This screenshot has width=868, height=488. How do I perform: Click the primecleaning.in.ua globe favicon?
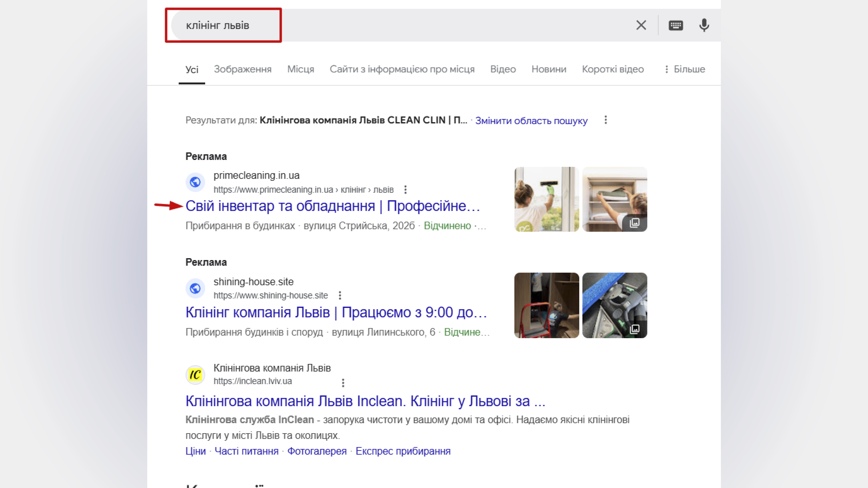pos(195,182)
